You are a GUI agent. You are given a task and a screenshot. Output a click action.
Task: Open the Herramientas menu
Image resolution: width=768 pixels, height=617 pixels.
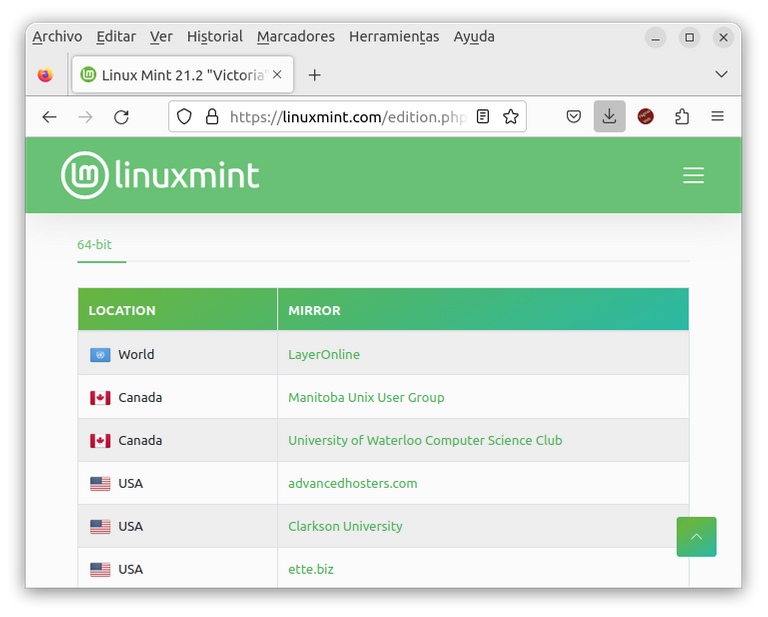(394, 37)
